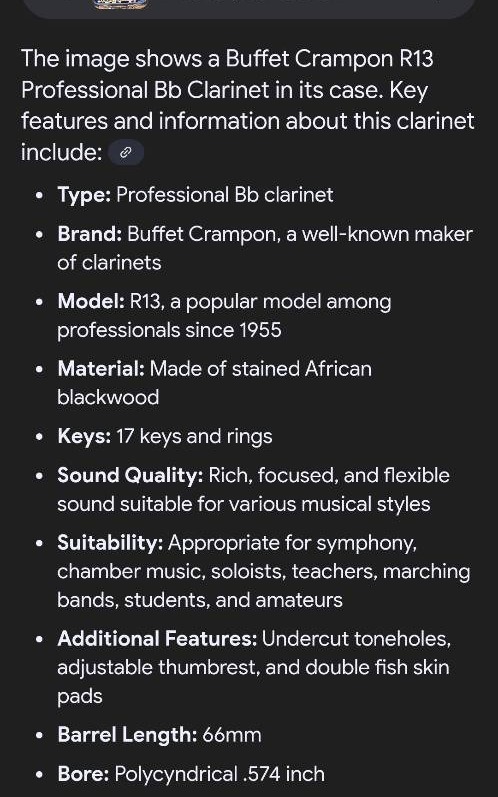Screen dimensions: 498x797
Task: Click the text "Buffet Crampon R13" in intro
Action: (329, 59)
